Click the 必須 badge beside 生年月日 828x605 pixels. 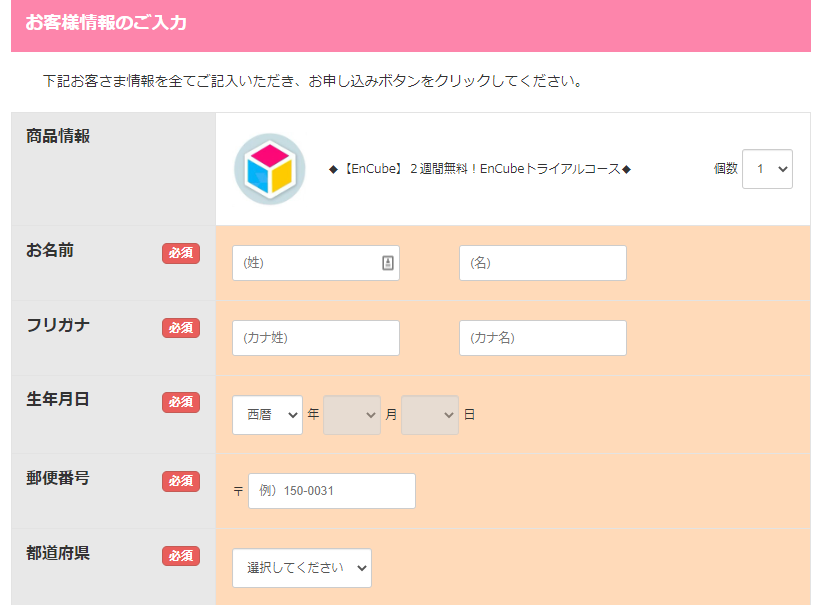(x=181, y=402)
